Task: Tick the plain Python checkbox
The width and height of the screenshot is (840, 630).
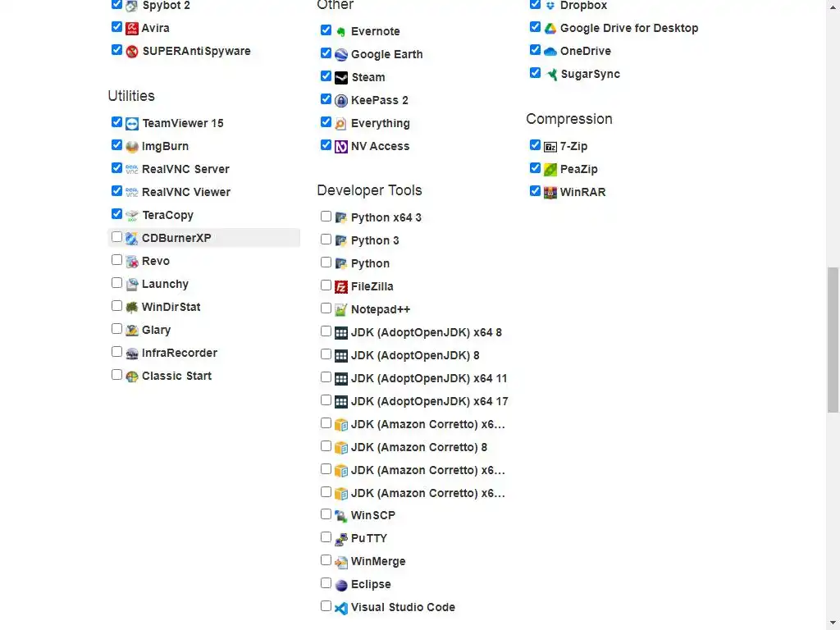Action: (326, 262)
